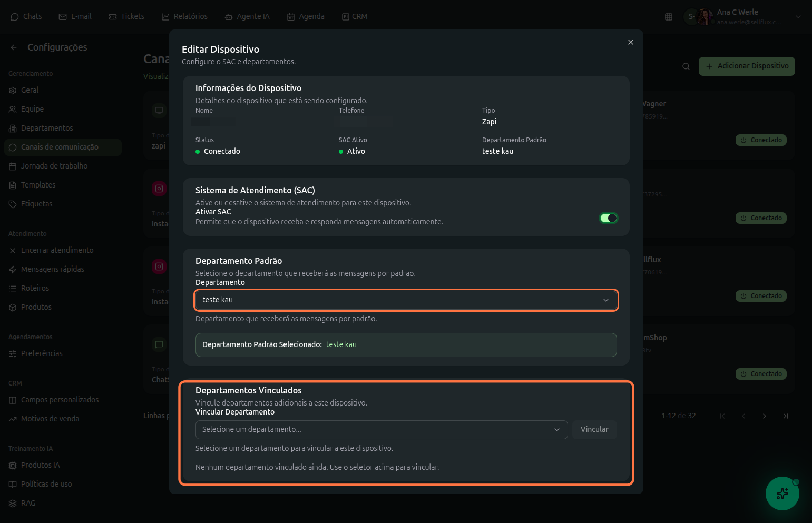Click the Vincular button
The width and height of the screenshot is (812, 523).
pos(594,430)
